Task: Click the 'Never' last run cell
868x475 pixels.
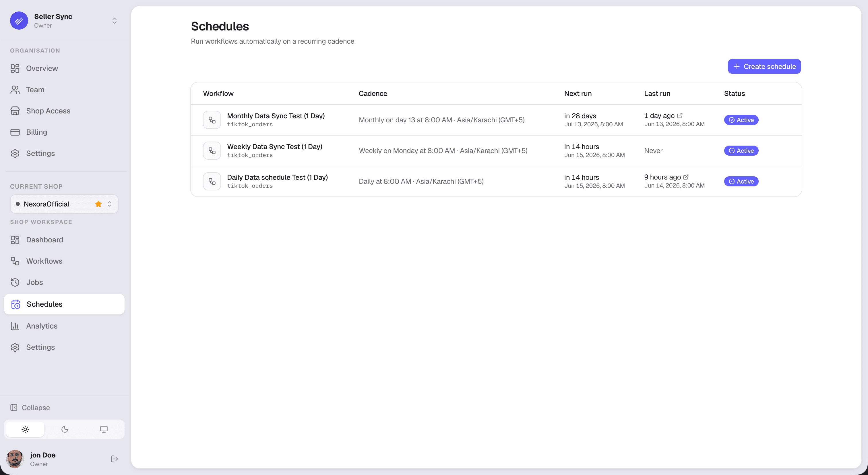Action: coord(653,151)
